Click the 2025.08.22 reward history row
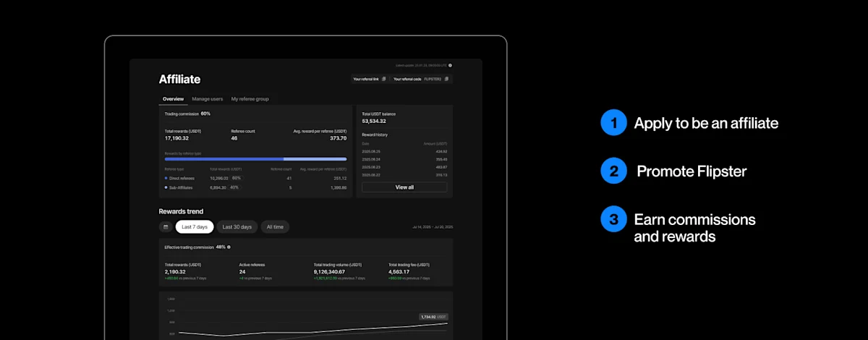 click(404, 175)
